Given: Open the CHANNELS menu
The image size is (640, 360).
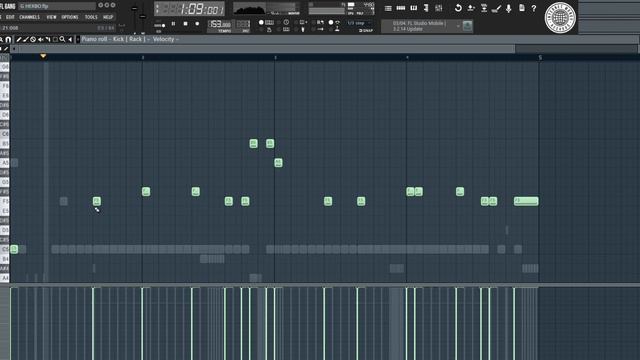Looking at the screenshot, I should pos(30,17).
